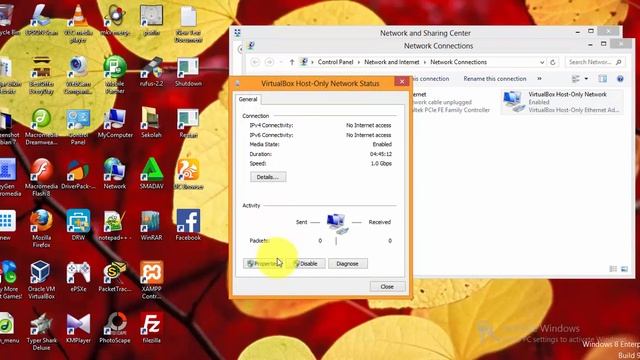Click the Diagnose button

[347, 264]
